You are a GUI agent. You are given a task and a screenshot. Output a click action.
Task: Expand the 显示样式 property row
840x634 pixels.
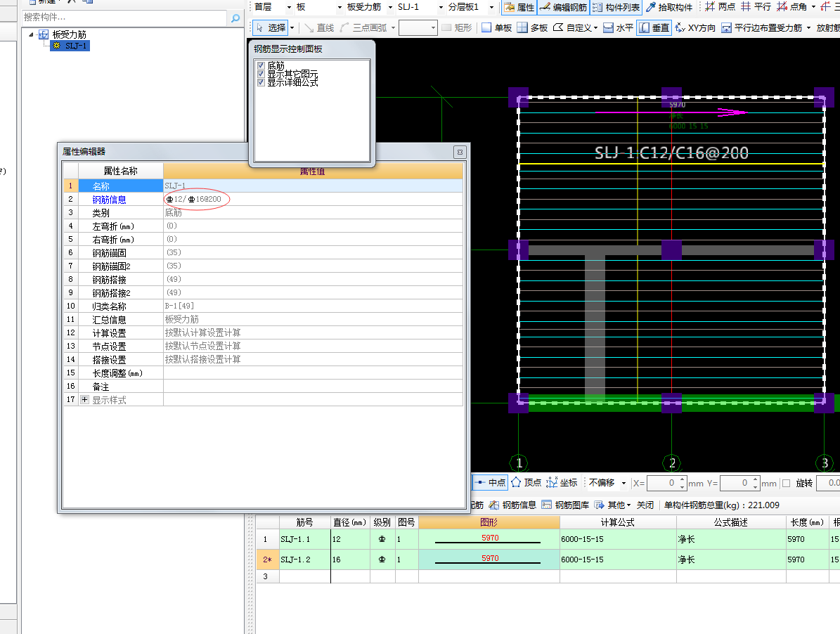(84, 399)
